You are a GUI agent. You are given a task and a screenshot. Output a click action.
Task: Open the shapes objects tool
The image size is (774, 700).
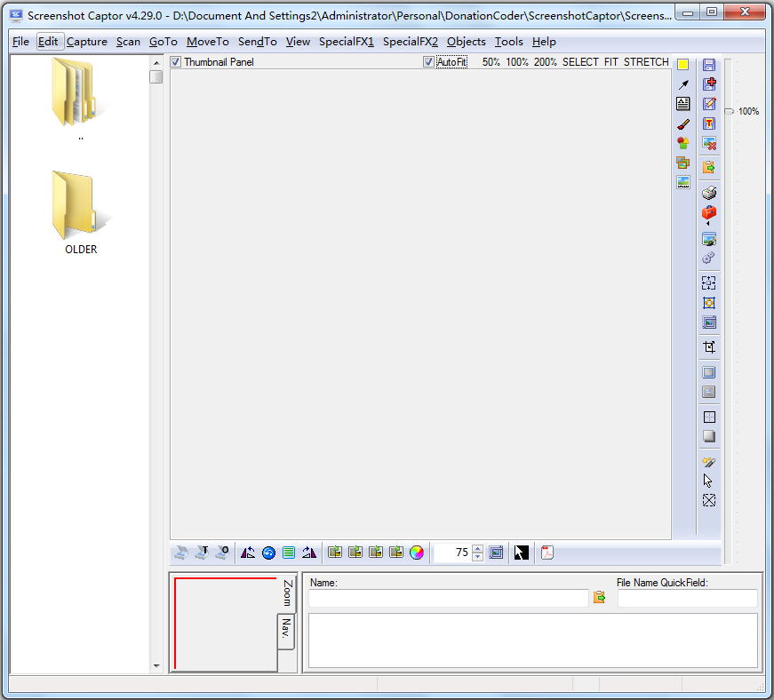point(683,143)
